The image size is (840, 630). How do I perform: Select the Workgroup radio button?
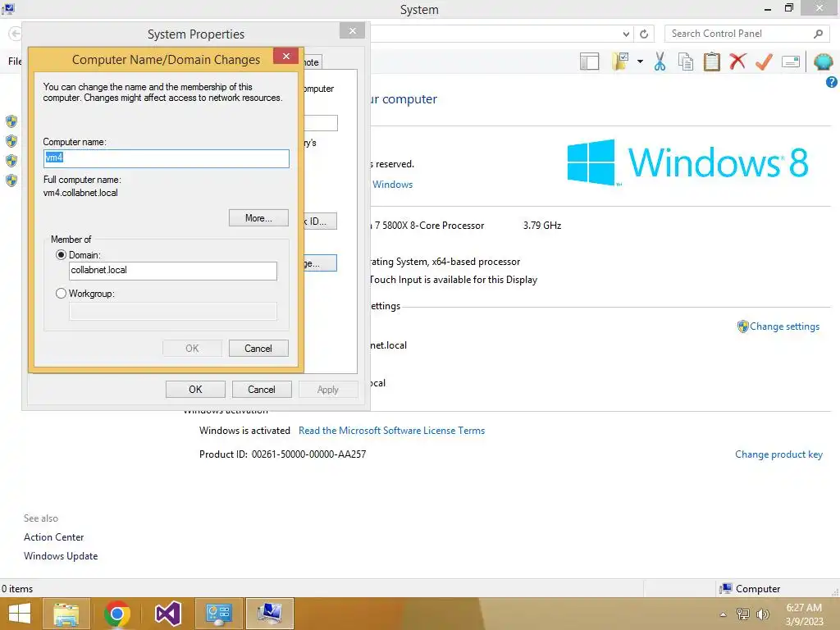61,294
